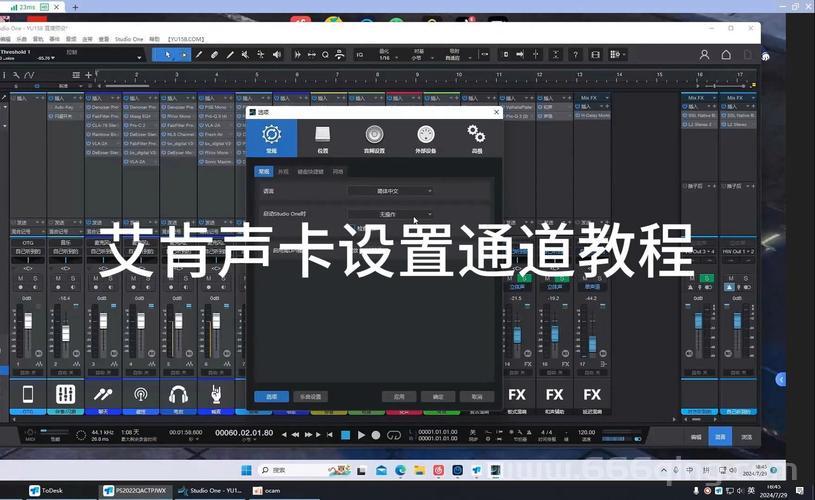
Task: Open the Studio One menu
Action: (129, 39)
